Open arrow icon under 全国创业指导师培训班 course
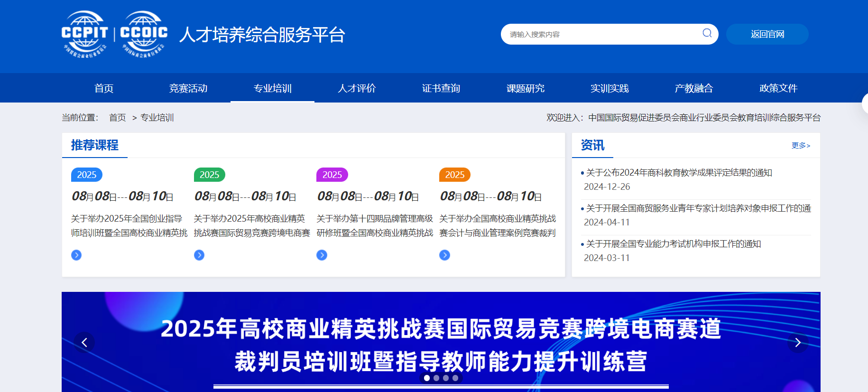Image resolution: width=868 pixels, height=392 pixels. pyautogui.click(x=76, y=255)
